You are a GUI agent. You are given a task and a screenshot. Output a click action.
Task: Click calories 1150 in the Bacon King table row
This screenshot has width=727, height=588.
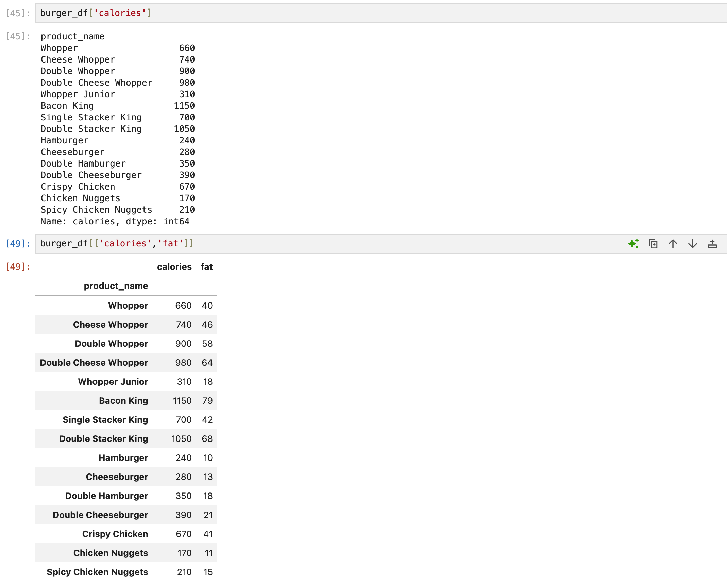point(182,401)
